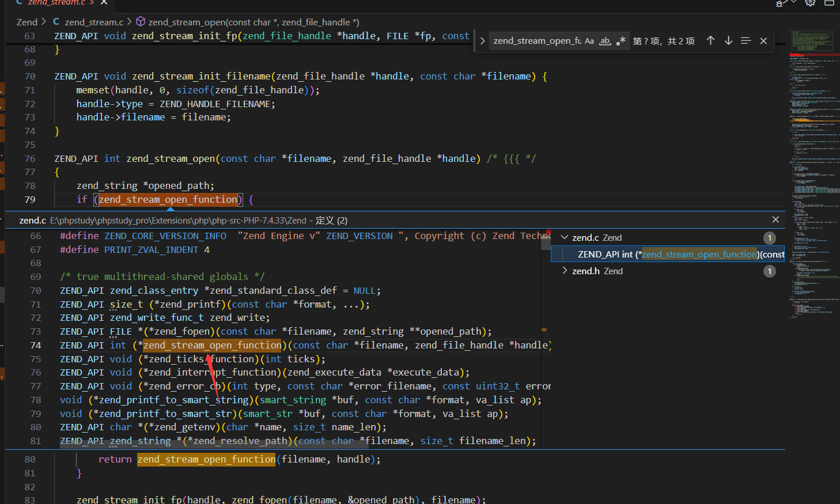Click the find input text field
Screen dimensions: 840x504
[x=536, y=41]
